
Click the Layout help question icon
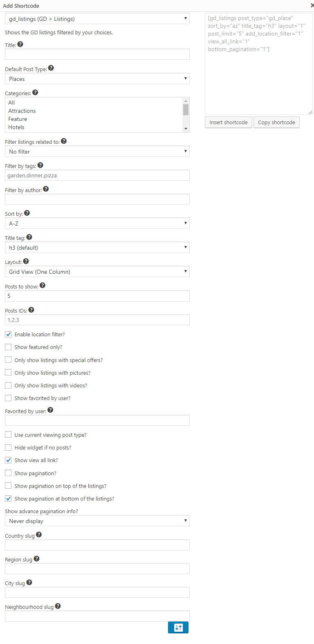click(26, 261)
